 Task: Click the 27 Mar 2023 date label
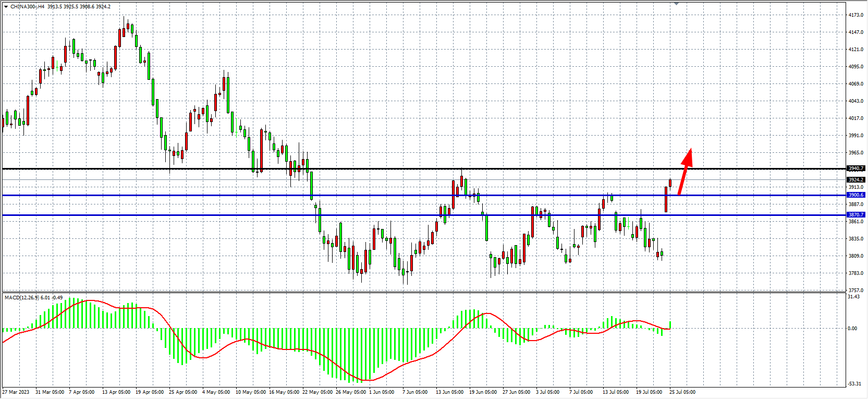pos(16,392)
